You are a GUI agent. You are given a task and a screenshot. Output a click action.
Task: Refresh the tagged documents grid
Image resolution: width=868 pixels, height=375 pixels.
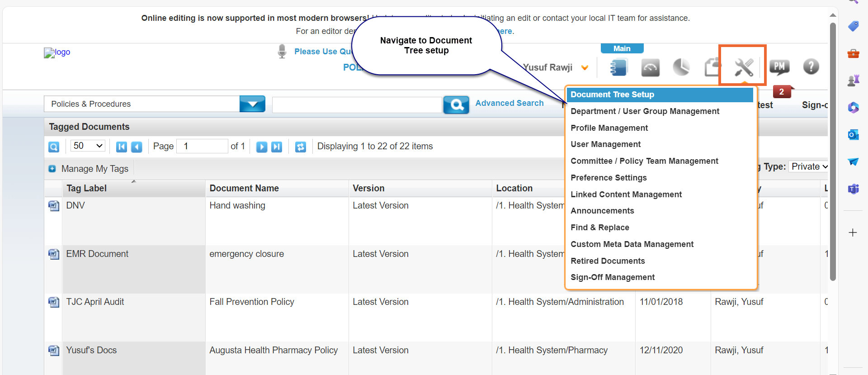[301, 147]
